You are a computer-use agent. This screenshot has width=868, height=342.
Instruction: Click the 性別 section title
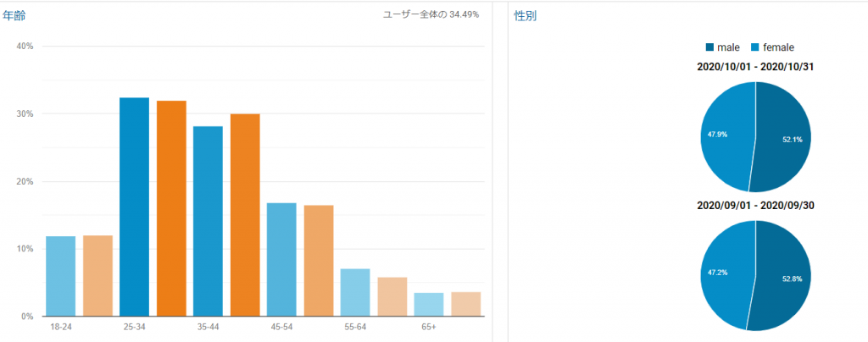click(524, 16)
